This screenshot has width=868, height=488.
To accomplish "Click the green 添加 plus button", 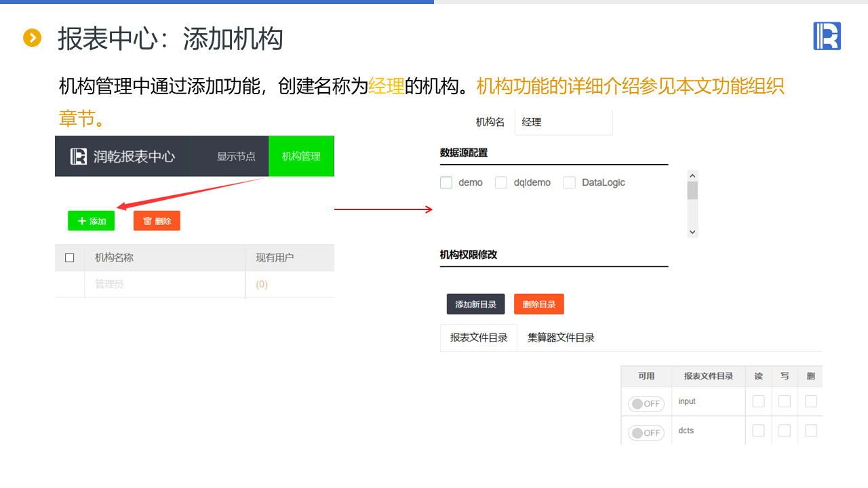I will [92, 221].
